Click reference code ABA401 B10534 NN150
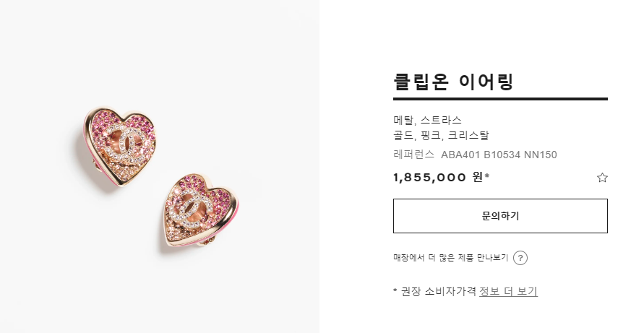This screenshot has width=644, height=333. (499, 155)
